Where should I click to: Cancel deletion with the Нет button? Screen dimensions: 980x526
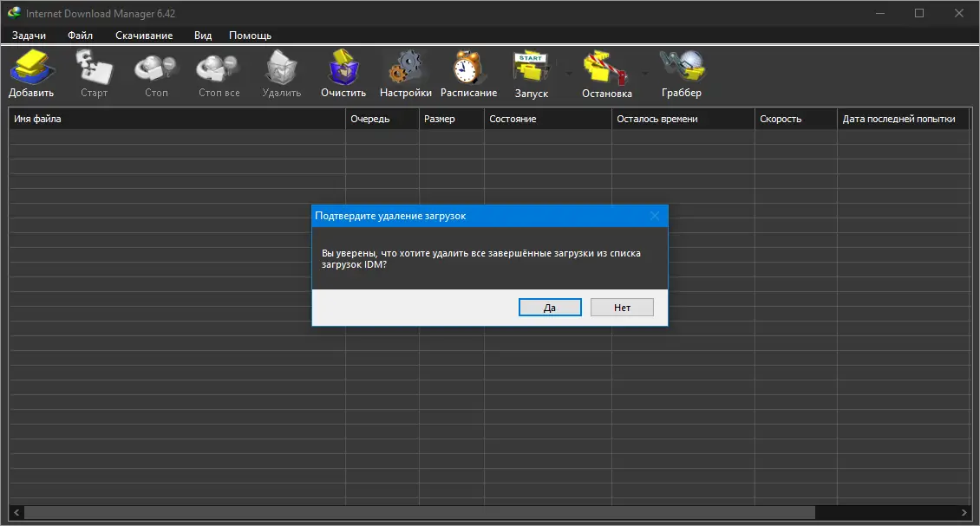coord(622,308)
